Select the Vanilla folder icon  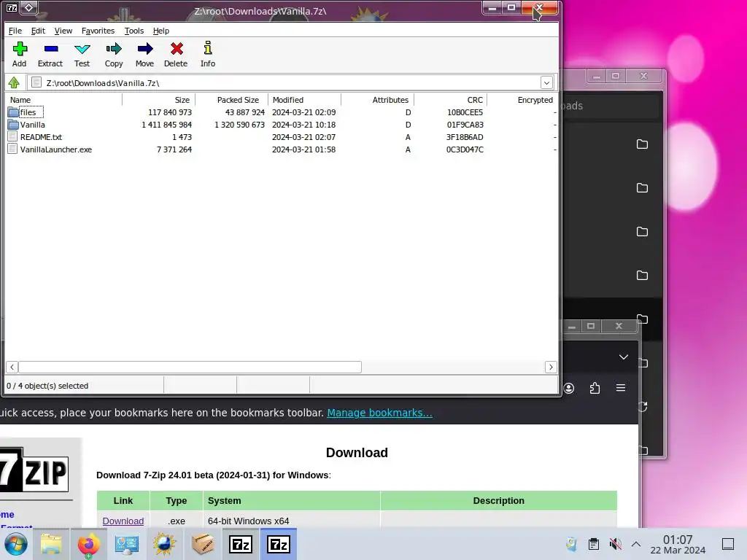coord(13,125)
